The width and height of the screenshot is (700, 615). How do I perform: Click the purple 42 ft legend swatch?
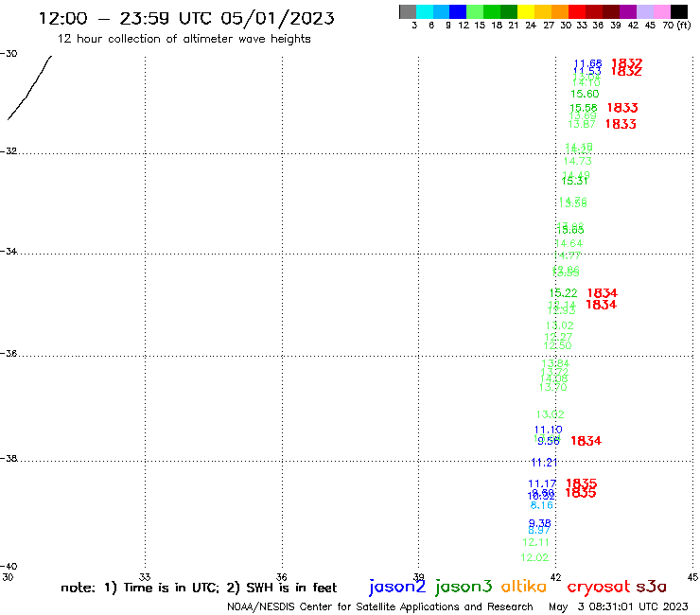[x=628, y=11]
